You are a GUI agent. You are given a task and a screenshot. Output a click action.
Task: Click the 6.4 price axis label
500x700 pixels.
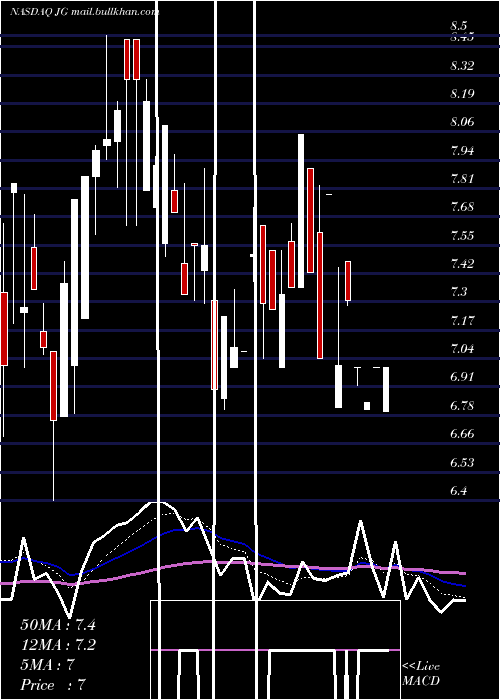click(459, 490)
